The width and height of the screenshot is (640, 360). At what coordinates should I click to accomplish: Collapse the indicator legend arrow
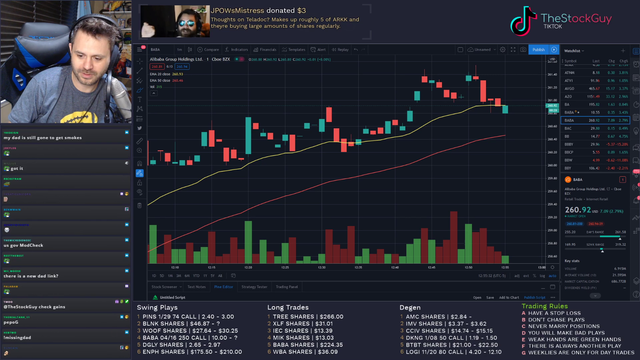click(153, 93)
